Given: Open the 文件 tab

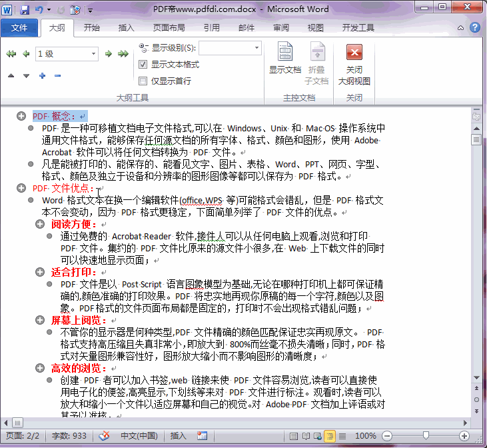Looking at the screenshot, I should (x=19, y=28).
